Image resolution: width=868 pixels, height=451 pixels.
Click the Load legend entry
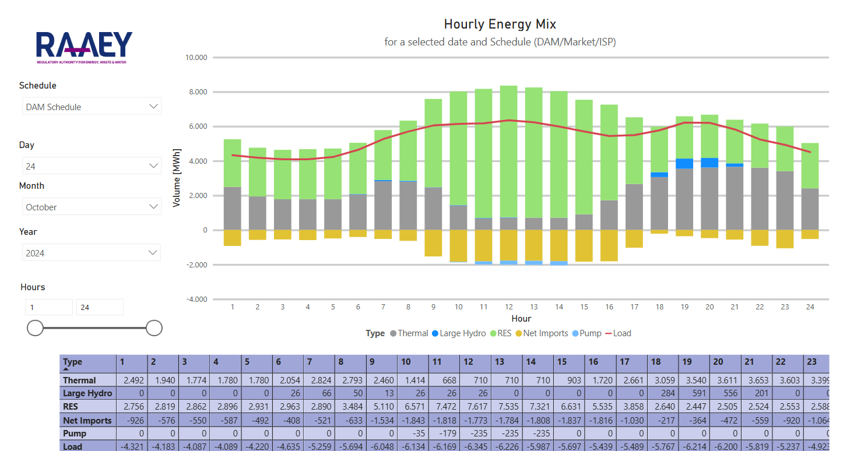coord(618,333)
